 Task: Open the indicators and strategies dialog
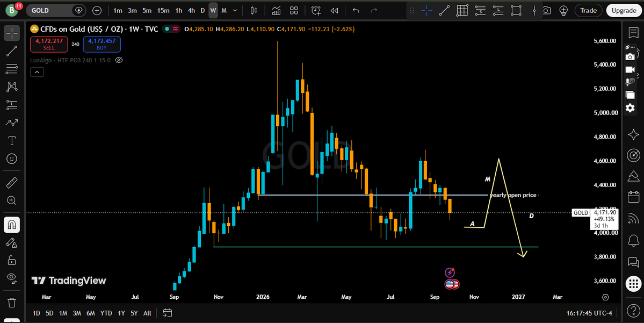point(277,10)
